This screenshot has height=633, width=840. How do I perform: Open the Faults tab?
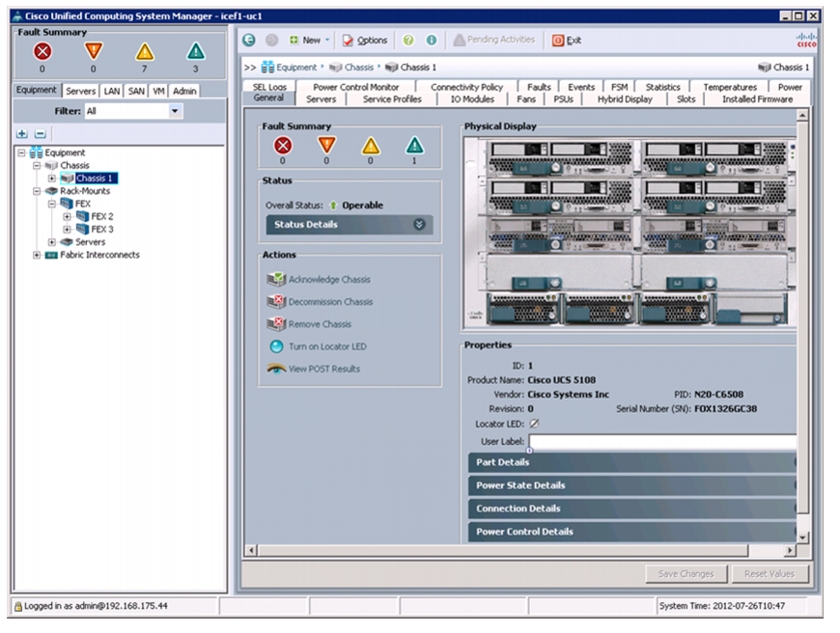[x=539, y=87]
